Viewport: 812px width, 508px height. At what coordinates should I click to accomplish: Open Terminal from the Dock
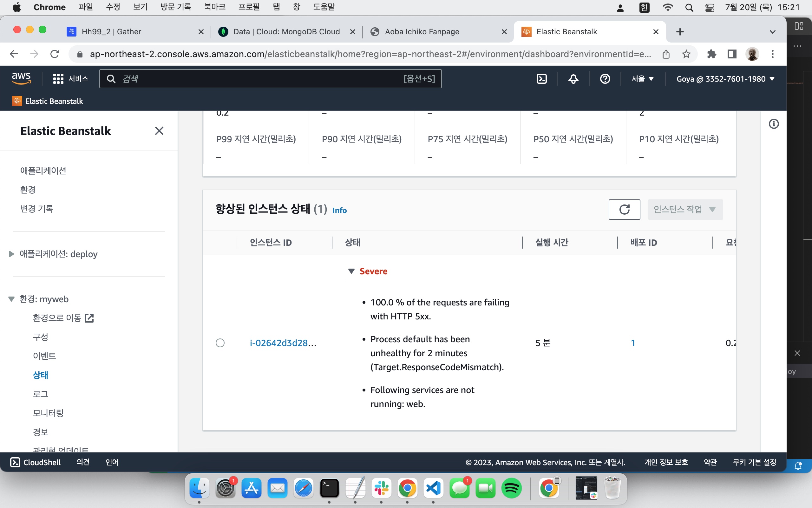click(329, 488)
